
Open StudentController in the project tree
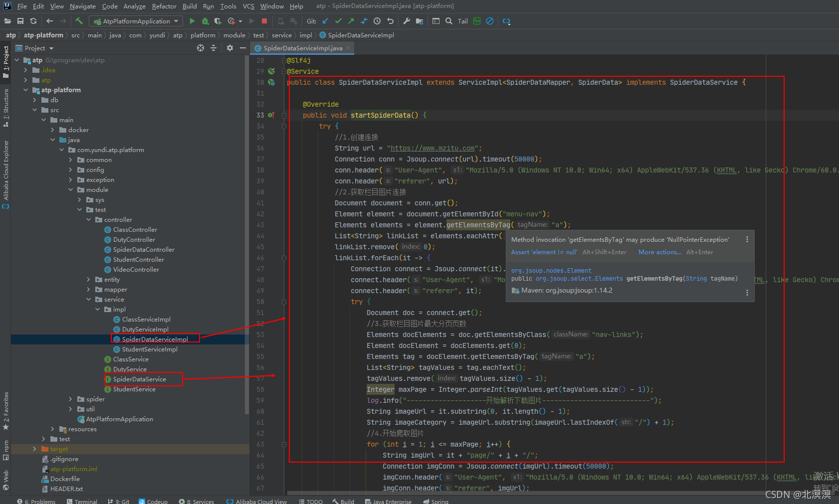pos(138,260)
